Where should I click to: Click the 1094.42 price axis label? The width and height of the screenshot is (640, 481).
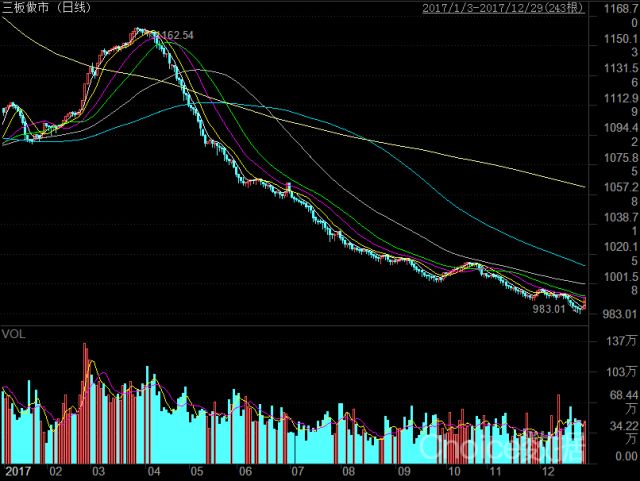620,135
